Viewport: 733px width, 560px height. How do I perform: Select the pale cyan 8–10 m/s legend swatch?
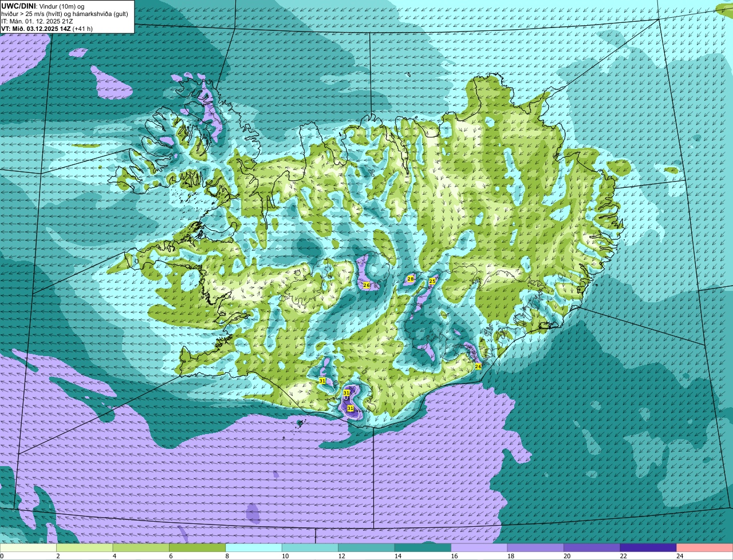tap(254, 547)
